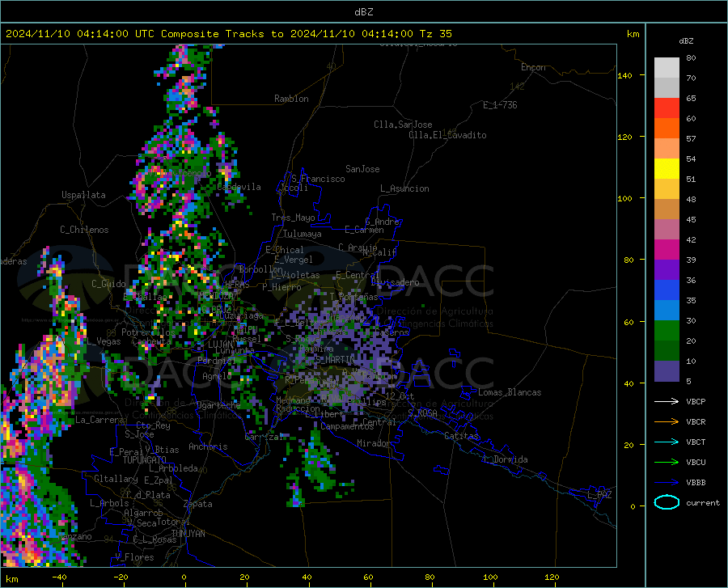Click the Uspallata map label

pyautogui.click(x=83, y=195)
